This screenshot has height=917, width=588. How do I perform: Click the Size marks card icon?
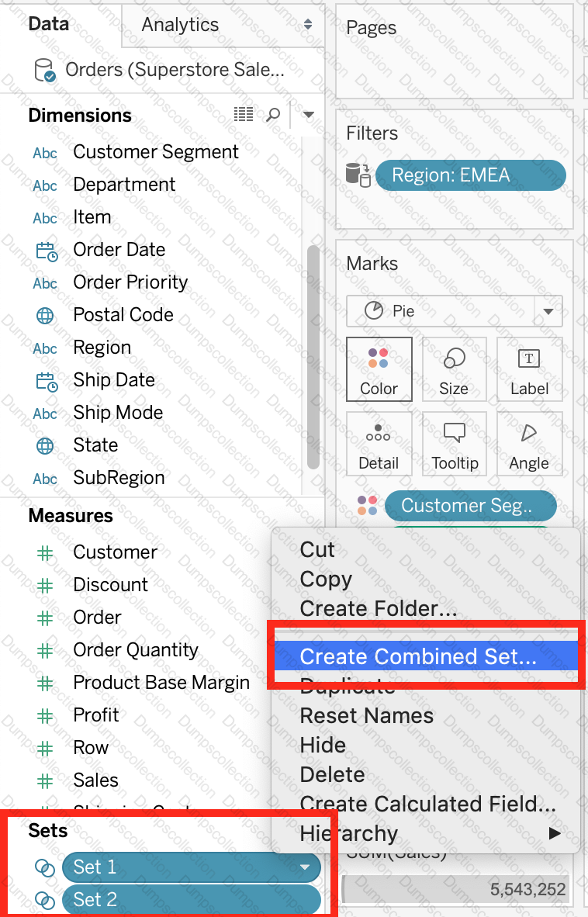point(454,369)
